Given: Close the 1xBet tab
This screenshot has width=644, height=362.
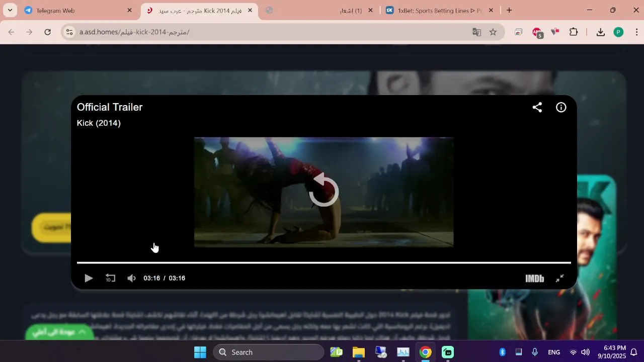Looking at the screenshot, I should pyautogui.click(x=491, y=10).
